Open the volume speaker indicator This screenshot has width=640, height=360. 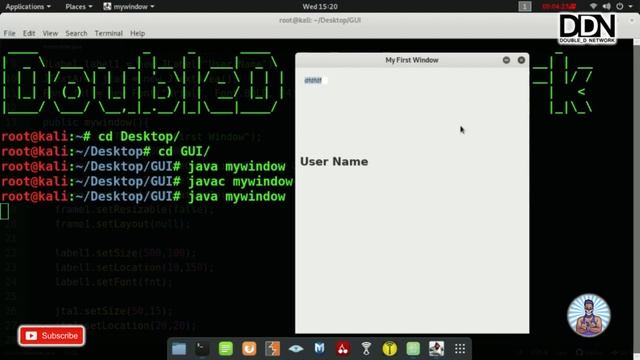coord(607,6)
